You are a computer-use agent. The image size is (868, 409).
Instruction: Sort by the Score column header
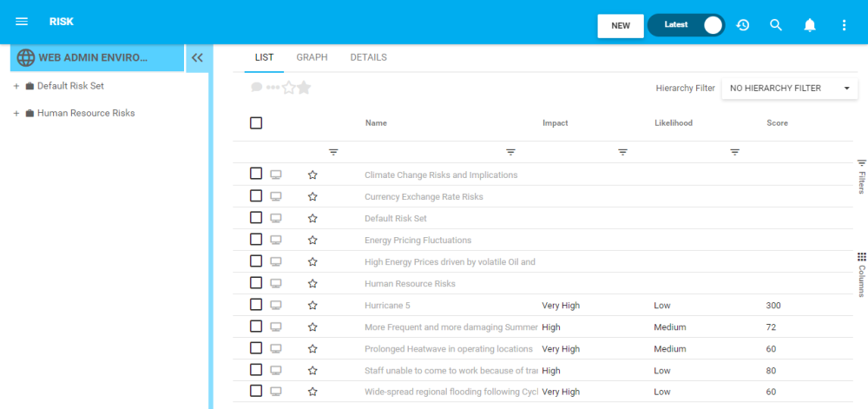pos(777,122)
